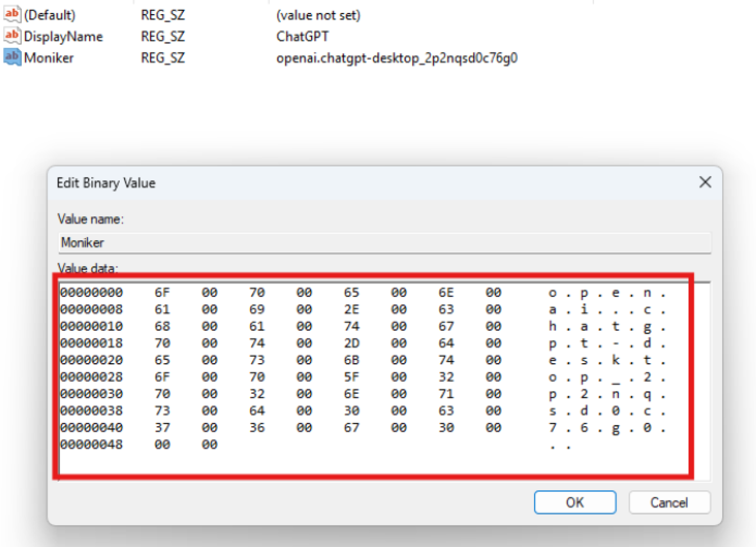Click hex byte 5F in row 00000028
The width and height of the screenshot is (756, 547).
coord(352,377)
